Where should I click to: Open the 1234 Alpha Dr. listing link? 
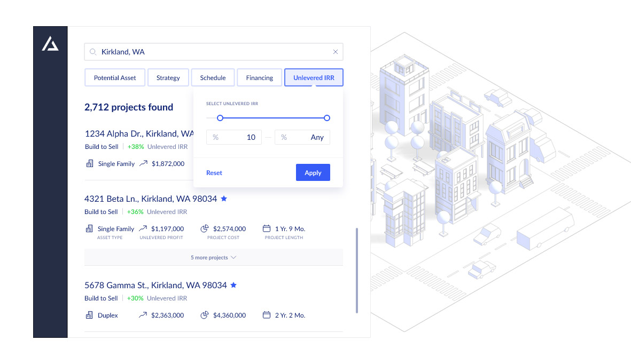[x=138, y=133]
